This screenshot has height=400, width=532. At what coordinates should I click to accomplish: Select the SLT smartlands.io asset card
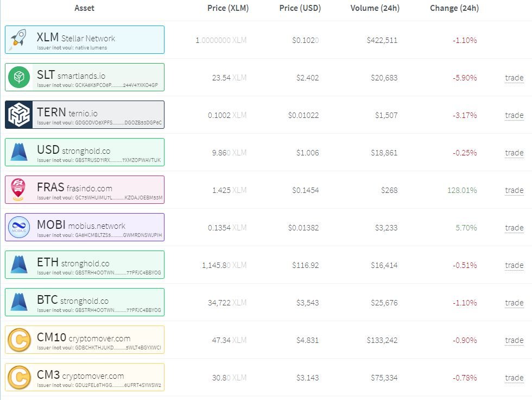point(85,77)
